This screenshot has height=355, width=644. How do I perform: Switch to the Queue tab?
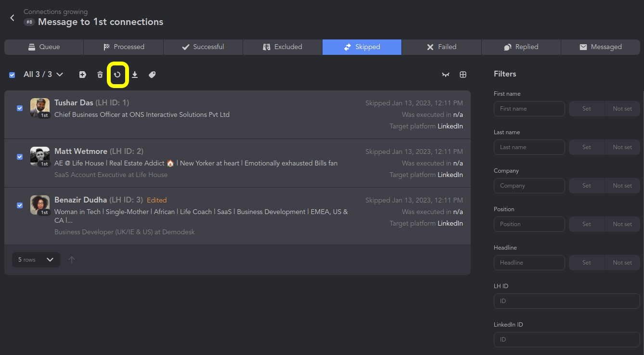click(x=44, y=47)
